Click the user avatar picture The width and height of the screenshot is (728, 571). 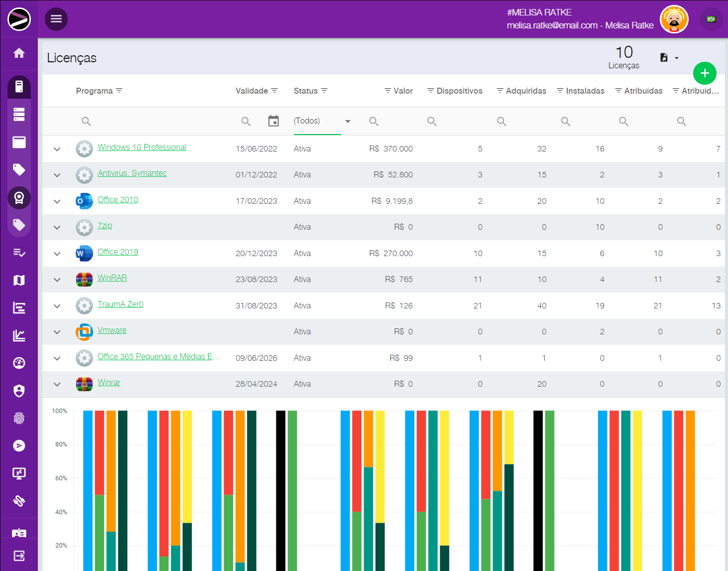pos(674,19)
